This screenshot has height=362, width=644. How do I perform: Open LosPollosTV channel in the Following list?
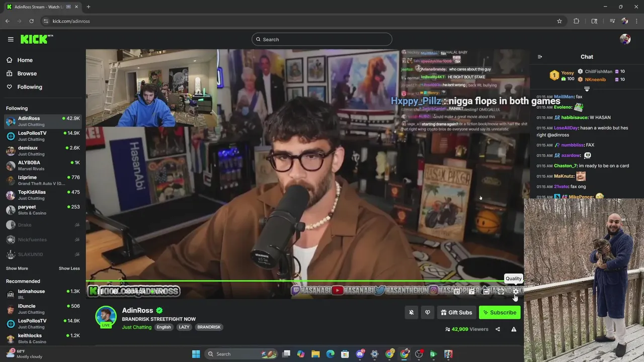coord(43,136)
